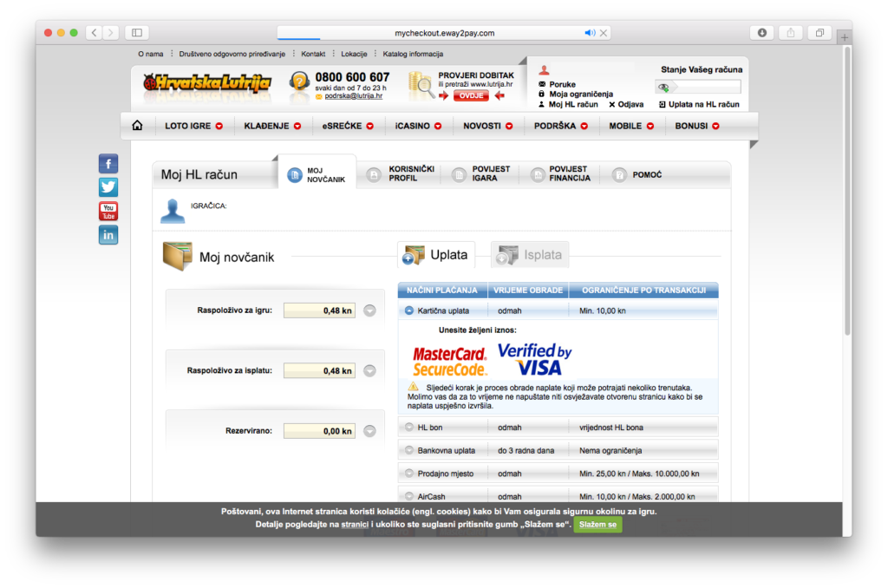Open the Twitter social icon
The height and width of the screenshot is (588, 888).
[108, 187]
